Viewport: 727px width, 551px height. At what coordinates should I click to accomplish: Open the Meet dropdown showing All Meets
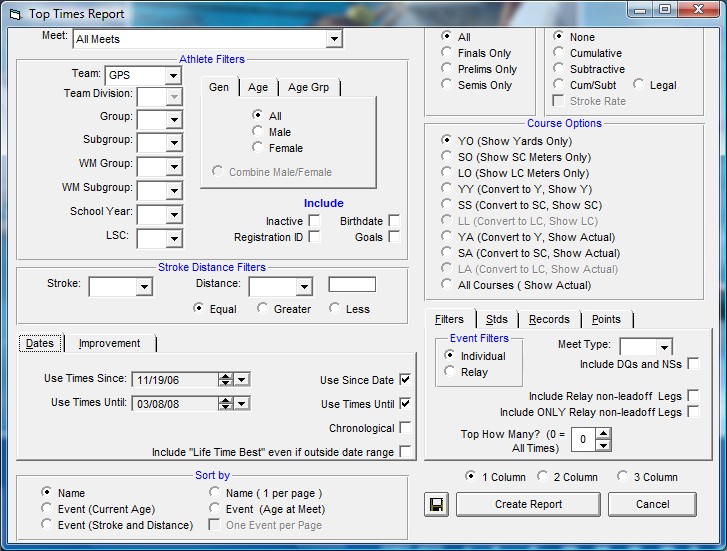pyautogui.click(x=334, y=39)
